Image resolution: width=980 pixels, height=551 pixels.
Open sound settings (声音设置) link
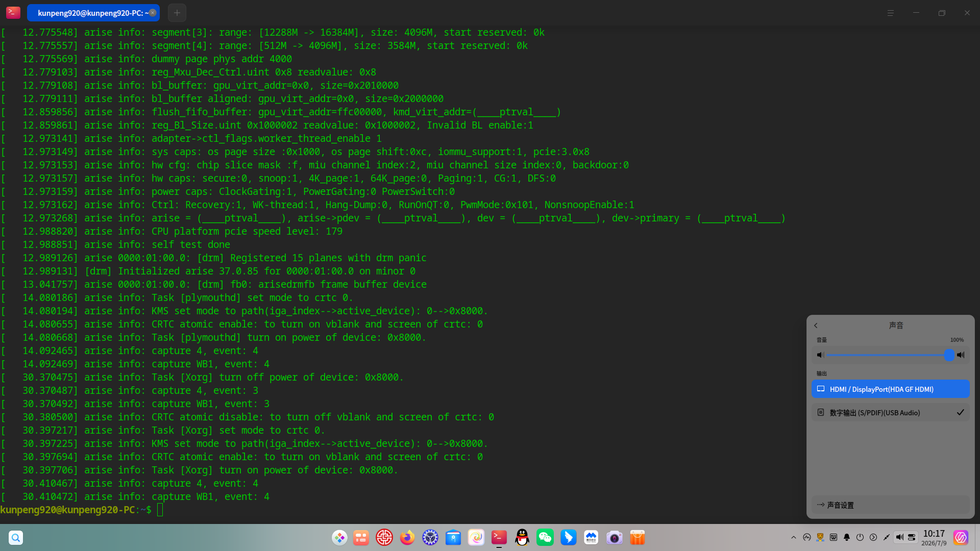pyautogui.click(x=890, y=505)
